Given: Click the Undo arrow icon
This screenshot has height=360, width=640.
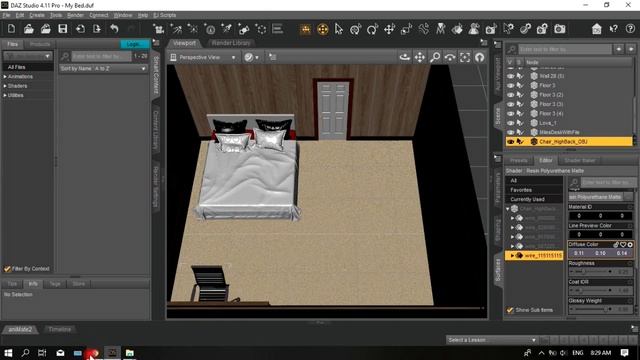Looking at the screenshot, I should 114,29.
